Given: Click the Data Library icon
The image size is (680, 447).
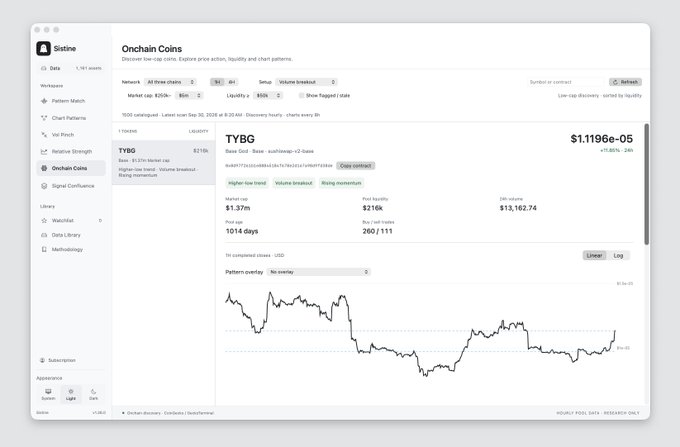Looking at the screenshot, I should [44, 235].
